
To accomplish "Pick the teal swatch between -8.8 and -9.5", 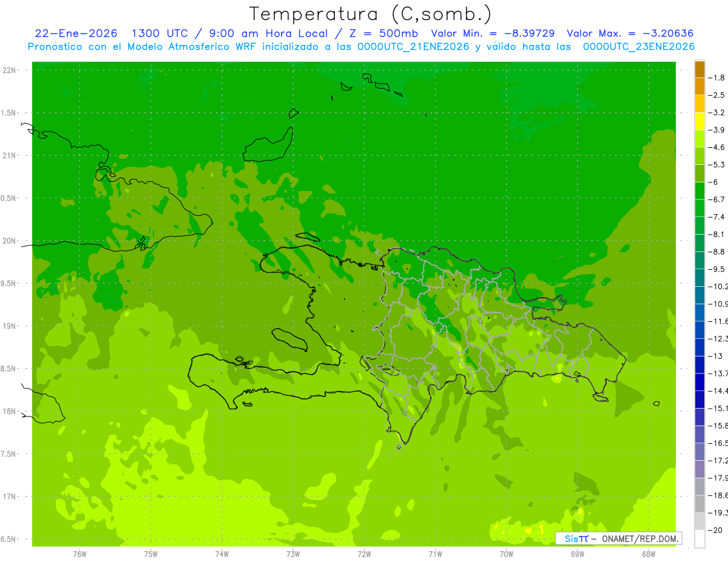I will point(699,261).
